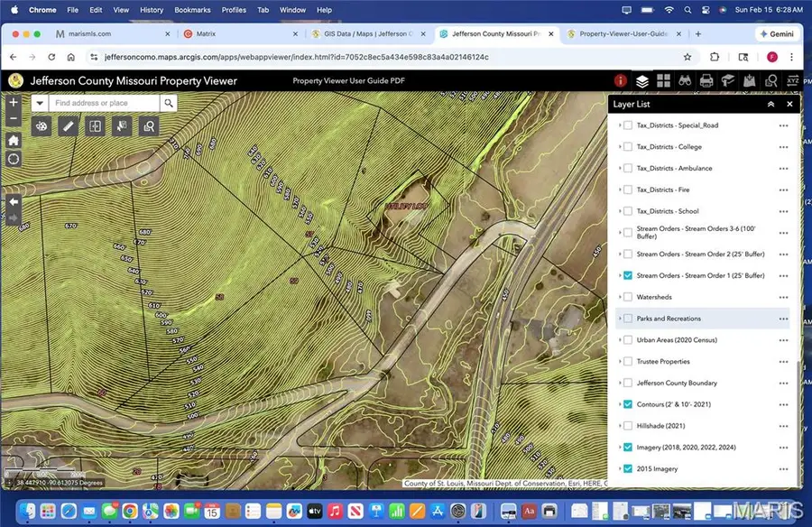This screenshot has height=527, width=812.
Task: Open the search source dropdown arrow
Action: (40, 103)
